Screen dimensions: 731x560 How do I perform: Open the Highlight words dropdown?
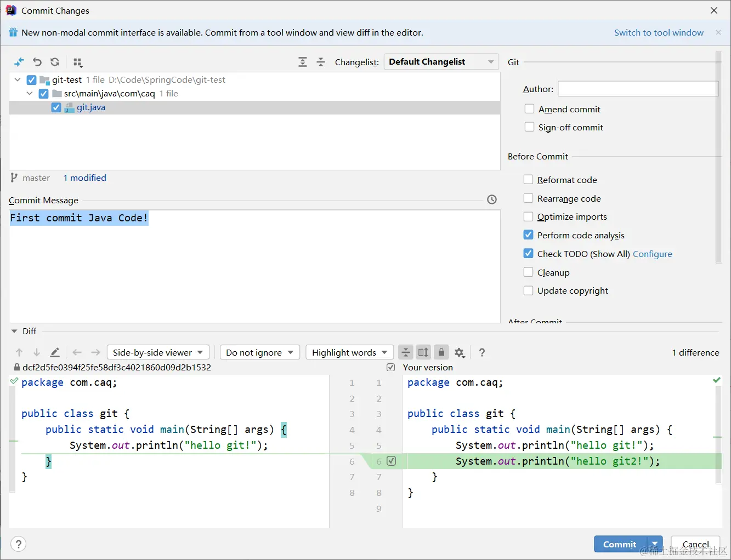click(x=349, y=352)
